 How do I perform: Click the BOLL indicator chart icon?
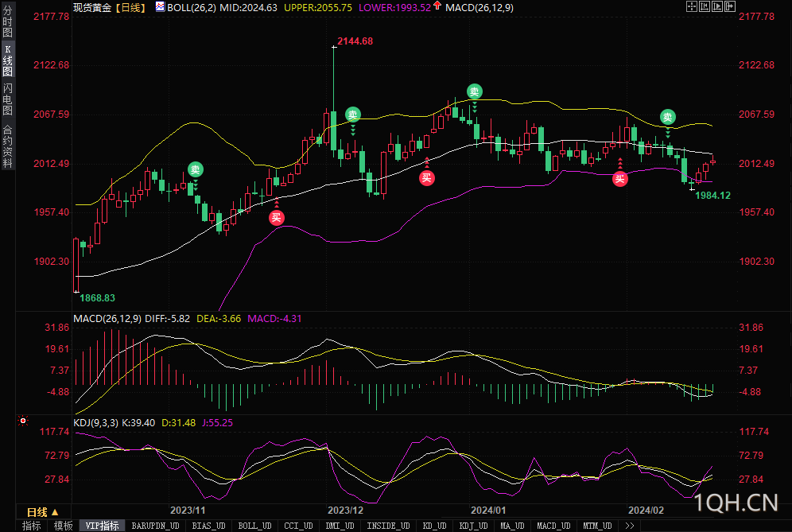pos(160,7)
